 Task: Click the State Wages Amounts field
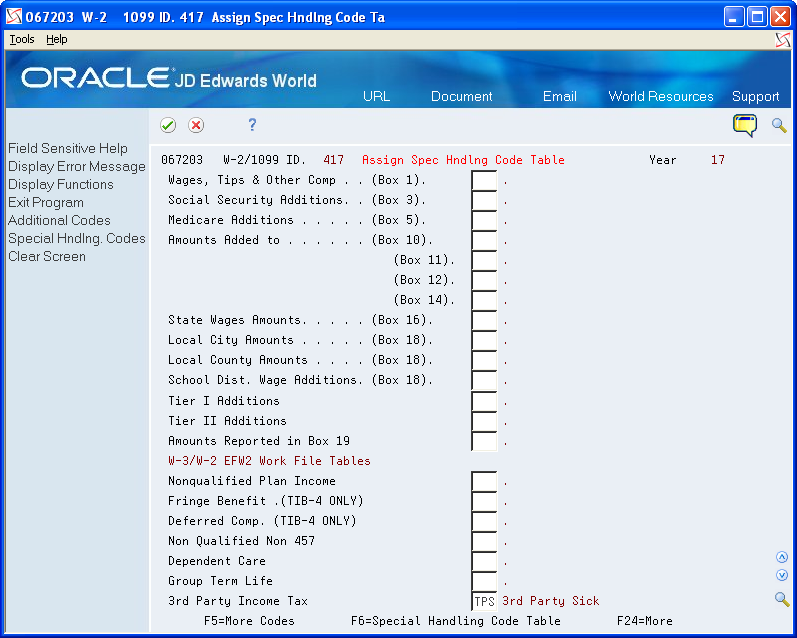[x=484, y=320]
